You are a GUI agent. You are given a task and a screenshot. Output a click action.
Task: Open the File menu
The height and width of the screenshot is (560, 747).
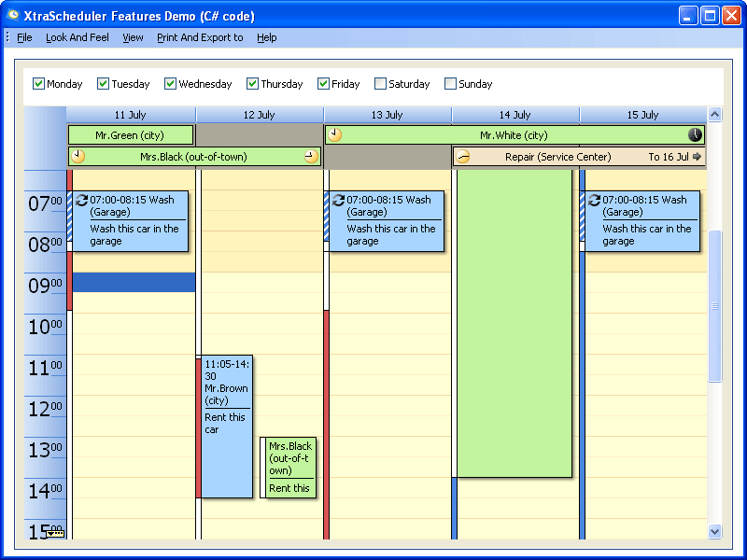(24, 37)
